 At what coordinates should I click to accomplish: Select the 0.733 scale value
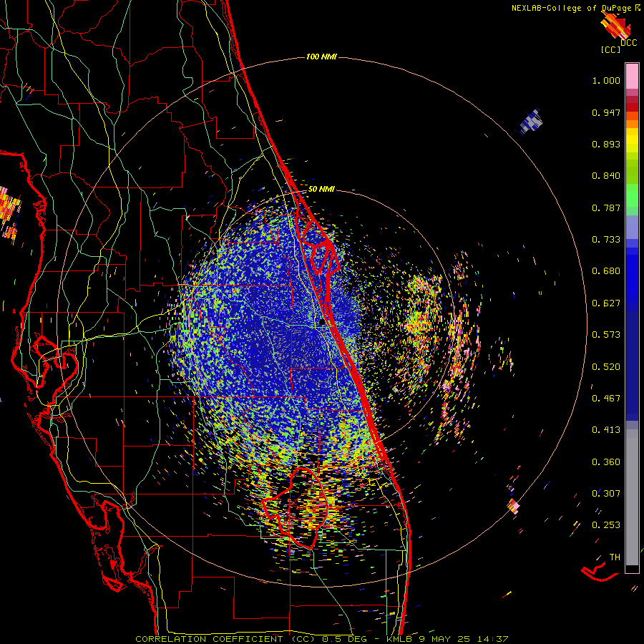pyautogui.click(x=606, y=240)
